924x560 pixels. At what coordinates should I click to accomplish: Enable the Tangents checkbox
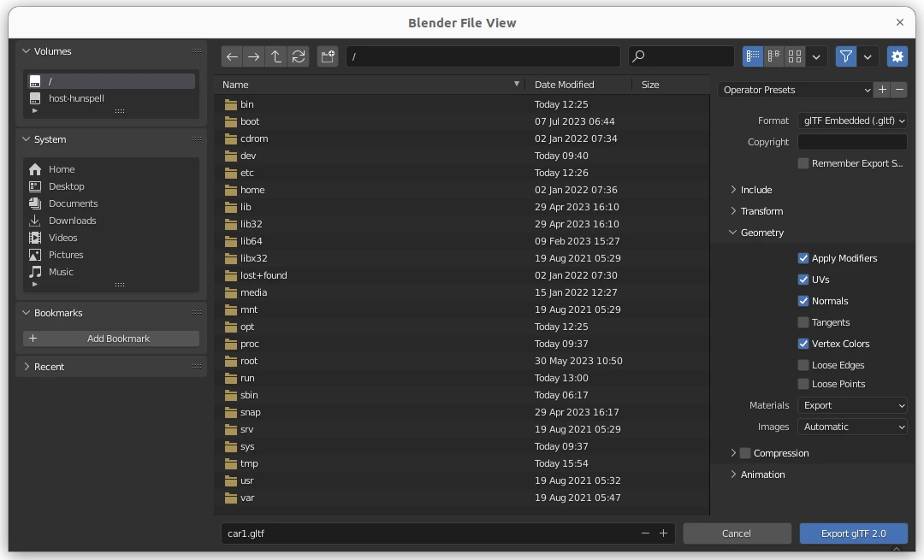803,322
